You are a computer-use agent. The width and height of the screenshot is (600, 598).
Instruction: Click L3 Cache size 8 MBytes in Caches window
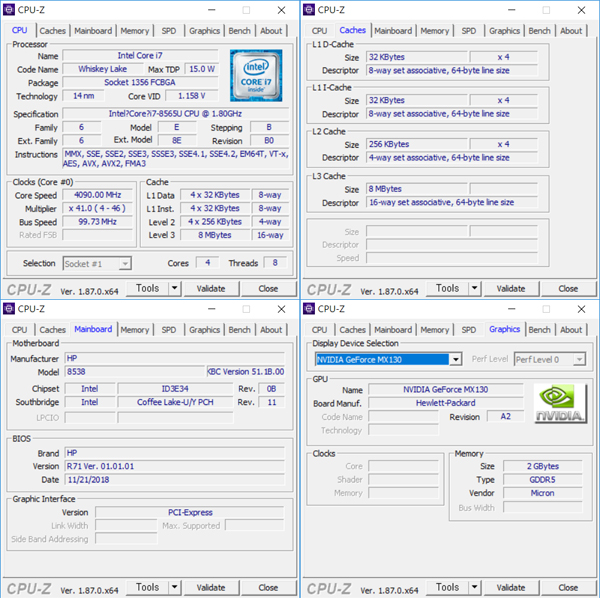417,189
